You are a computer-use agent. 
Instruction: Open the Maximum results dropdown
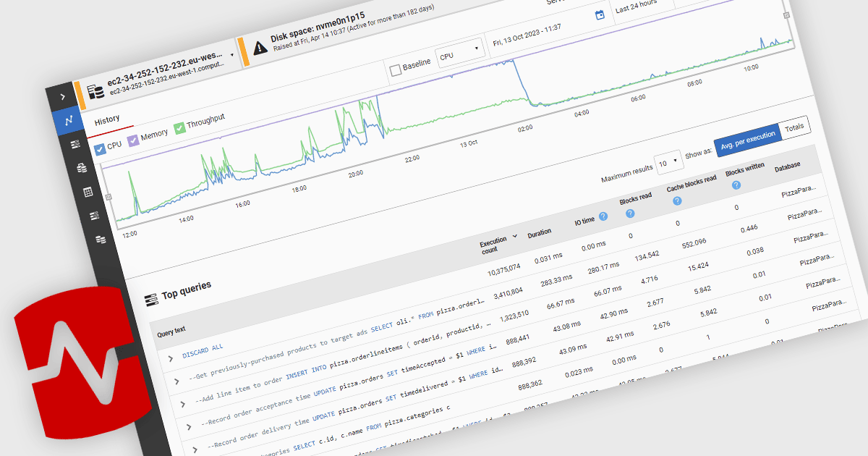[x=668, y=161]
